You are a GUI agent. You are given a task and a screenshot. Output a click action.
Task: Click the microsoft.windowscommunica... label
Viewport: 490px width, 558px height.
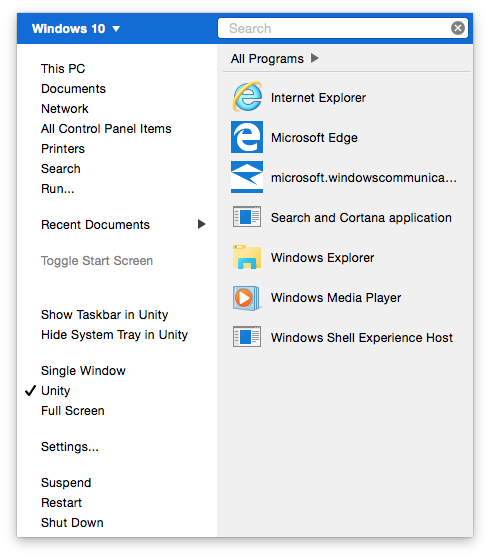[x=364, y=177]
